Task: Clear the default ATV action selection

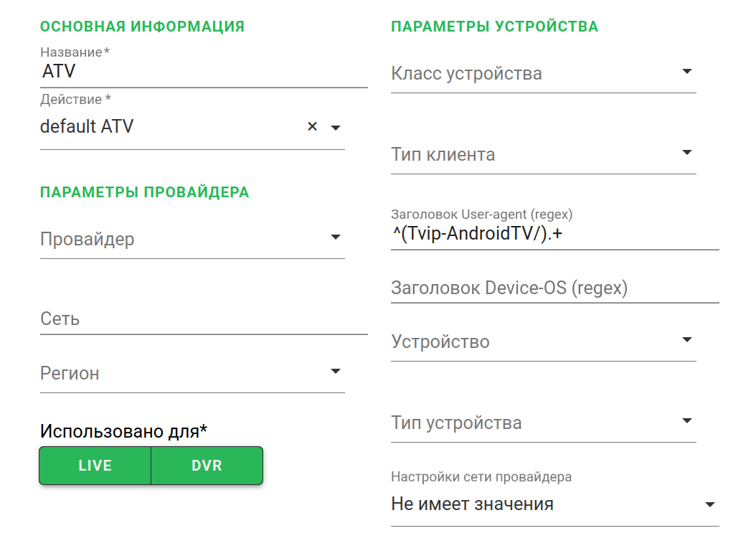Action: tap(312, 127)
